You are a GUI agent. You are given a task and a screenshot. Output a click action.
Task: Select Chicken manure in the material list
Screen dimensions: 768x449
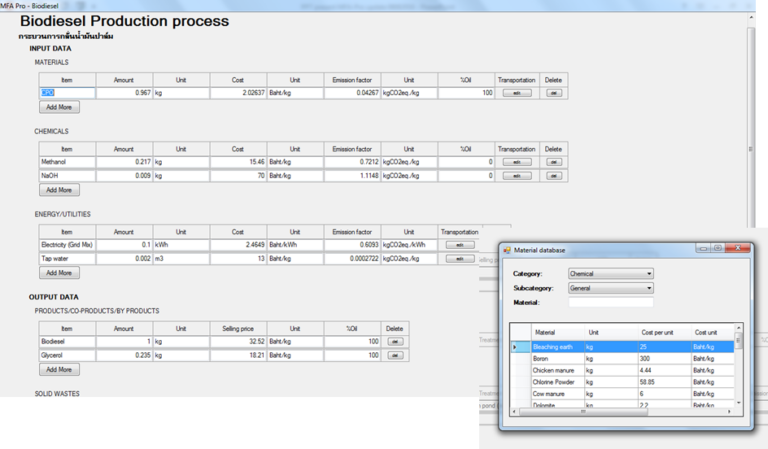[560, 370]
